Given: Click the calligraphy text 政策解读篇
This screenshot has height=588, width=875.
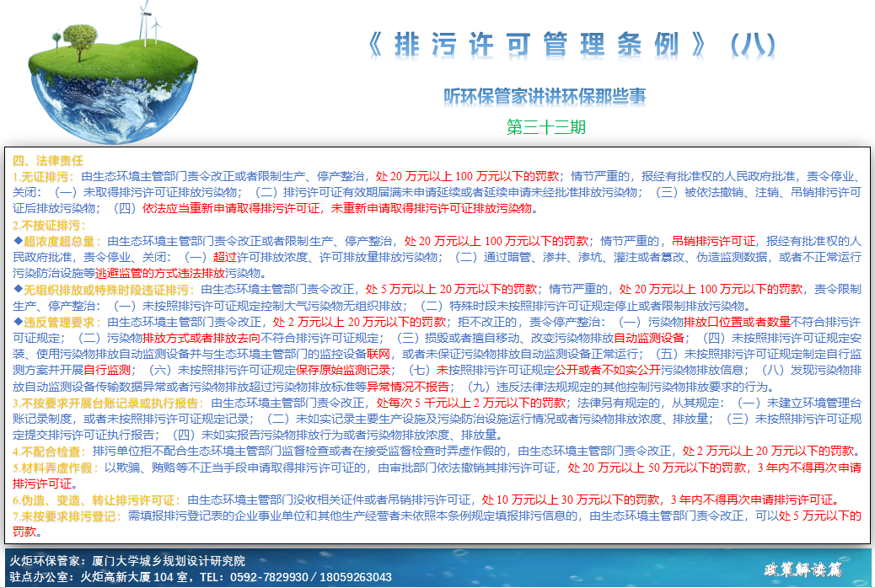Looking at the screenshot, I should pos(803,569).
